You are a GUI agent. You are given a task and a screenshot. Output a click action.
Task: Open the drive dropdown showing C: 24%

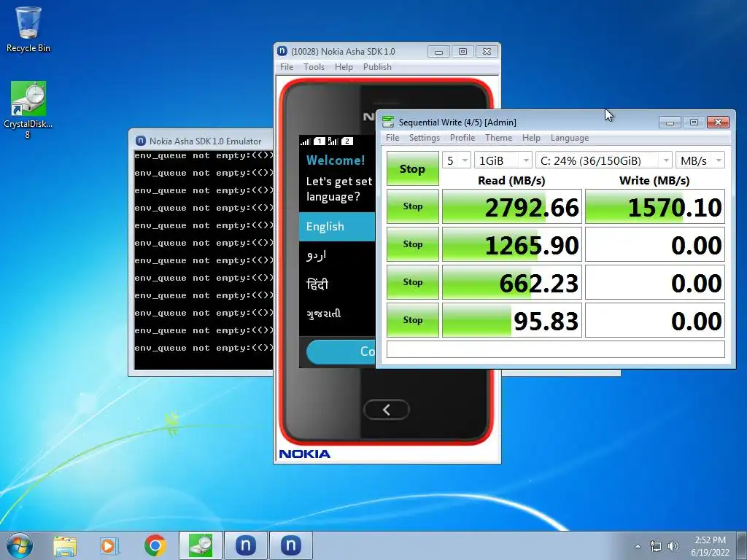point(604,160)
